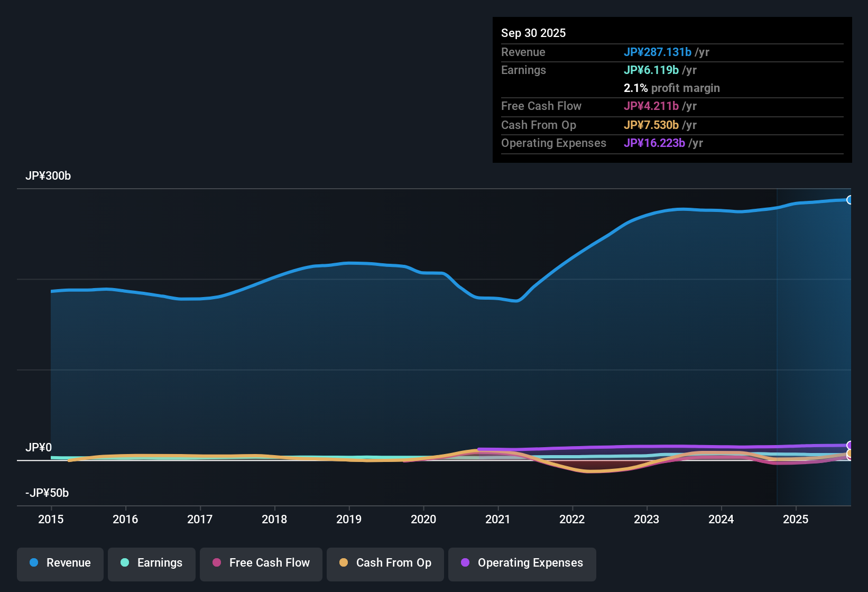Click the Revenue legend color dot
The width and height of the screenshot is (868, 592).
point(33,563)
